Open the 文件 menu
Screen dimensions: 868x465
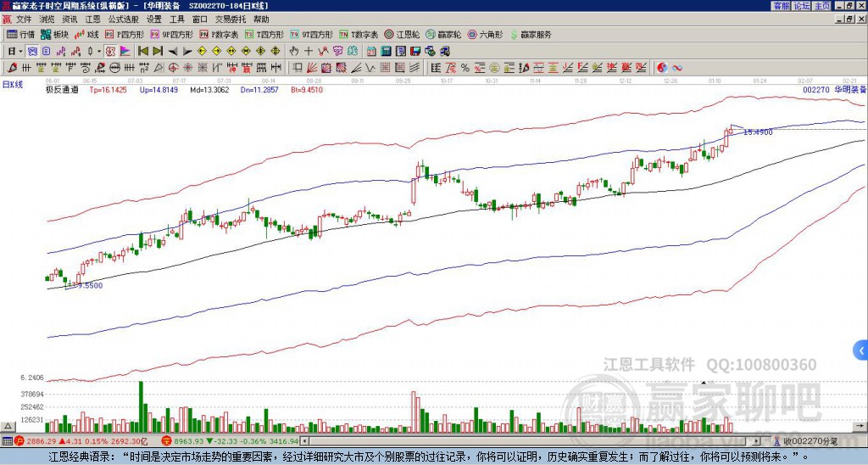[x=23, y=20]
